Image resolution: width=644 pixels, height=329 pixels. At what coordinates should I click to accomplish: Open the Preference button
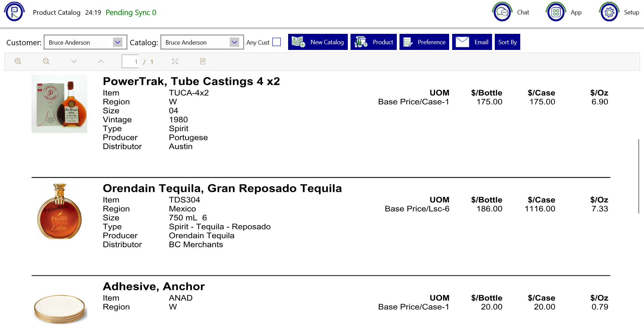pyautogui.click(x=424, y=42)
